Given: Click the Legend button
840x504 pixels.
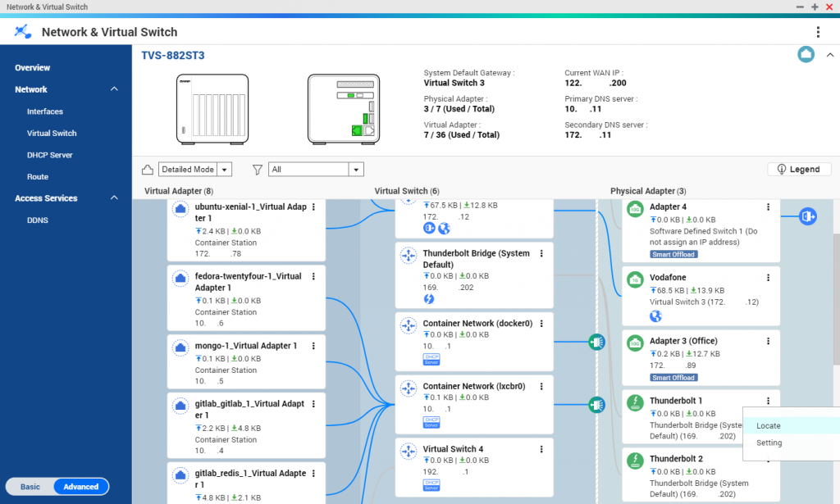Looking at the screenshot, I should pos(798,169).
